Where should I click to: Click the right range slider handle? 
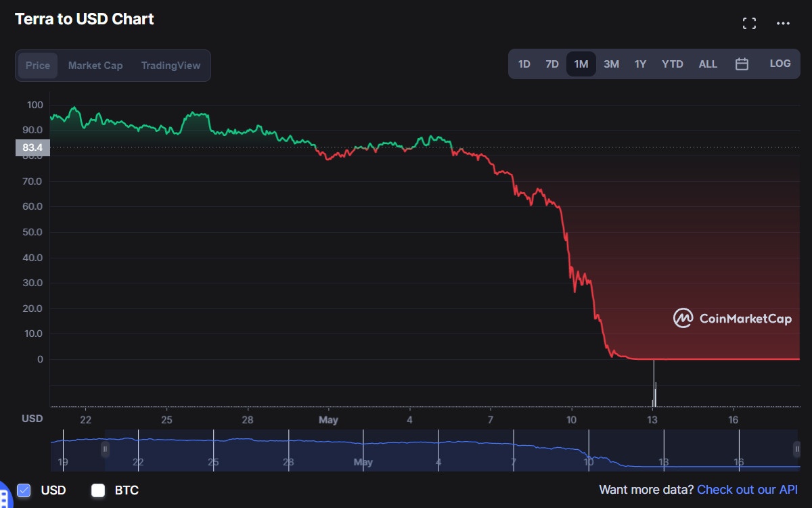[797, 448]
